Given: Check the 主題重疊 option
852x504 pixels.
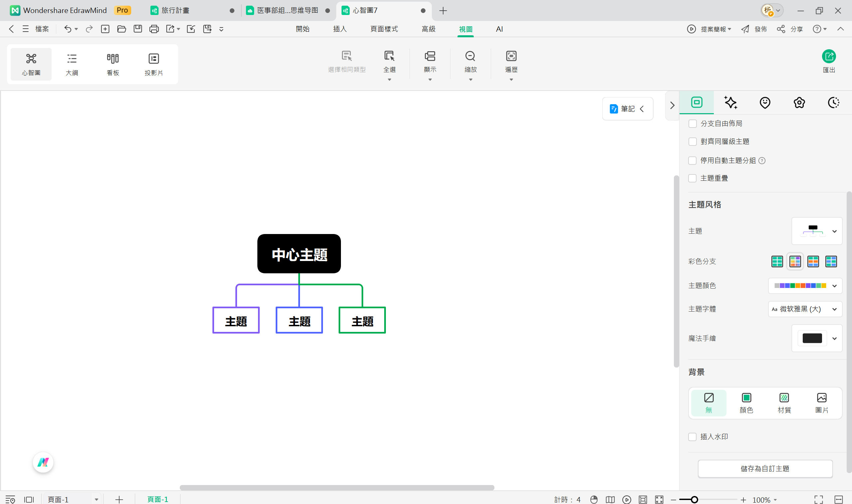Looking at the screenshot, I should [693, 178].
